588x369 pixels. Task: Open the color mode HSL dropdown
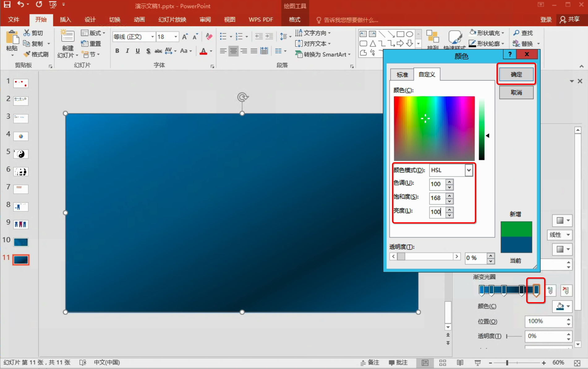tap(469, 170)
